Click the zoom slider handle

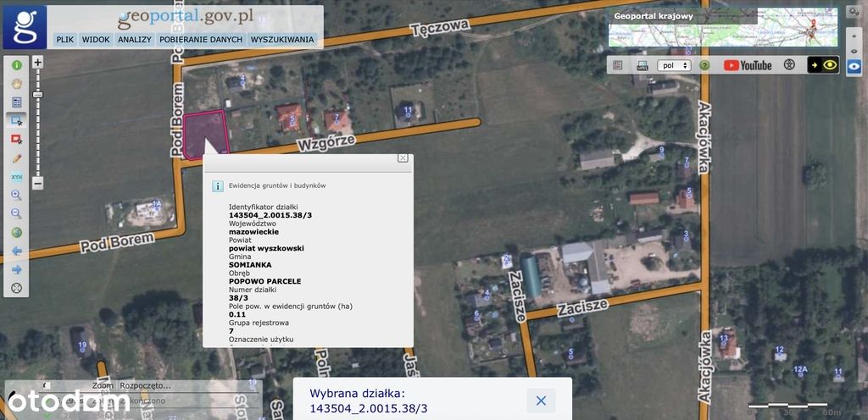coord(37,95)
